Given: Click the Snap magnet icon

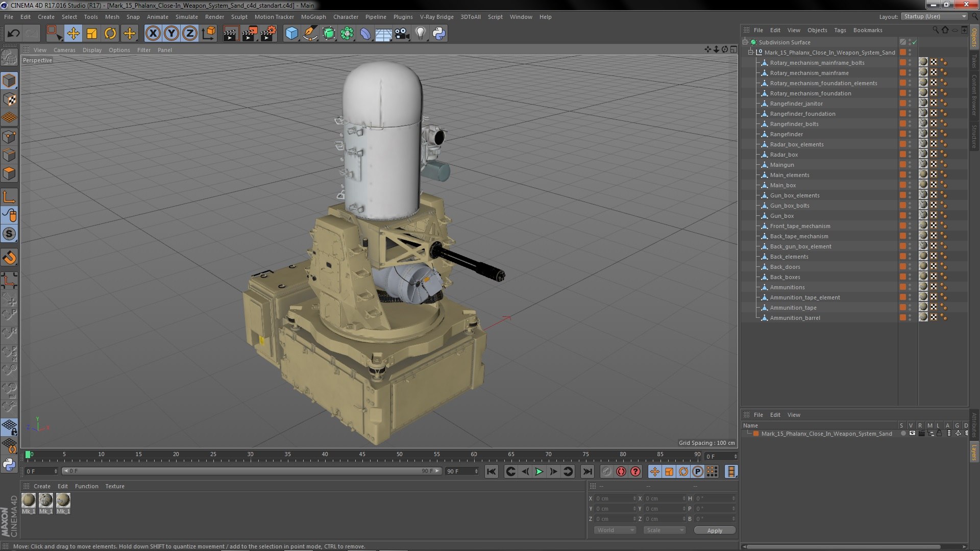Looking at the screenshot, I should (x=9, y=258).
